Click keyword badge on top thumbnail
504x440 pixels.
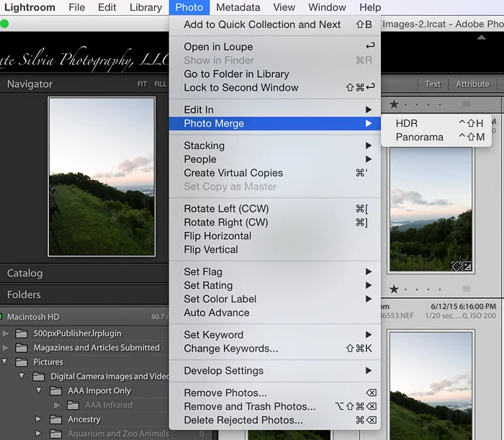[456, 266]
